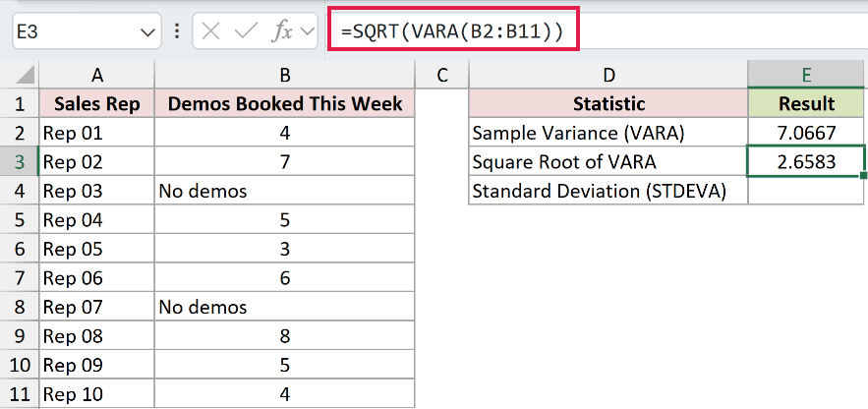The height and width of the screenshot is (409, 868).
Task: Click the fill handle of cell E3
Action: coord(863,175)
